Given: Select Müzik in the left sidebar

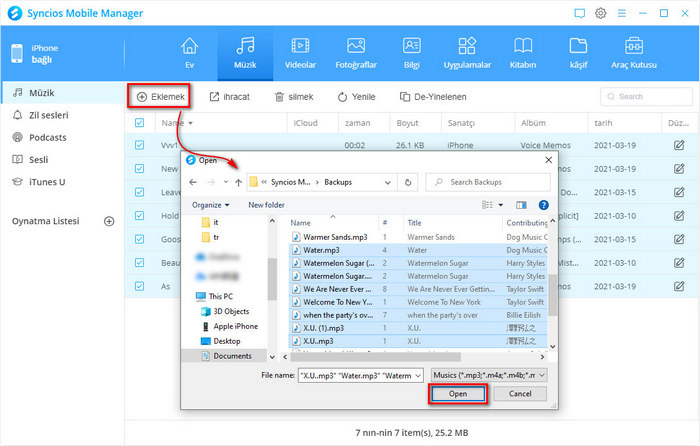Looking at the screenshot, I should [x=62, y=92].
